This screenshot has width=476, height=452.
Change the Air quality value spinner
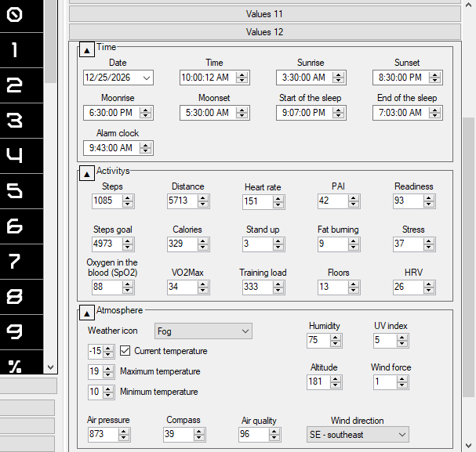[274, 435]
